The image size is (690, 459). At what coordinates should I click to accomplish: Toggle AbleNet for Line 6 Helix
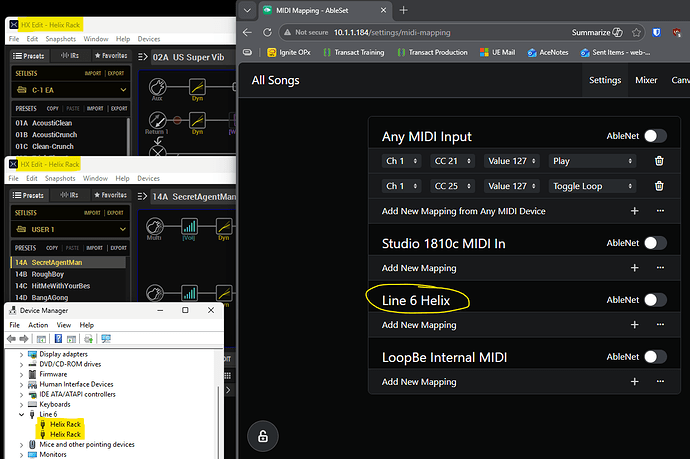click(x=655, y=300)
